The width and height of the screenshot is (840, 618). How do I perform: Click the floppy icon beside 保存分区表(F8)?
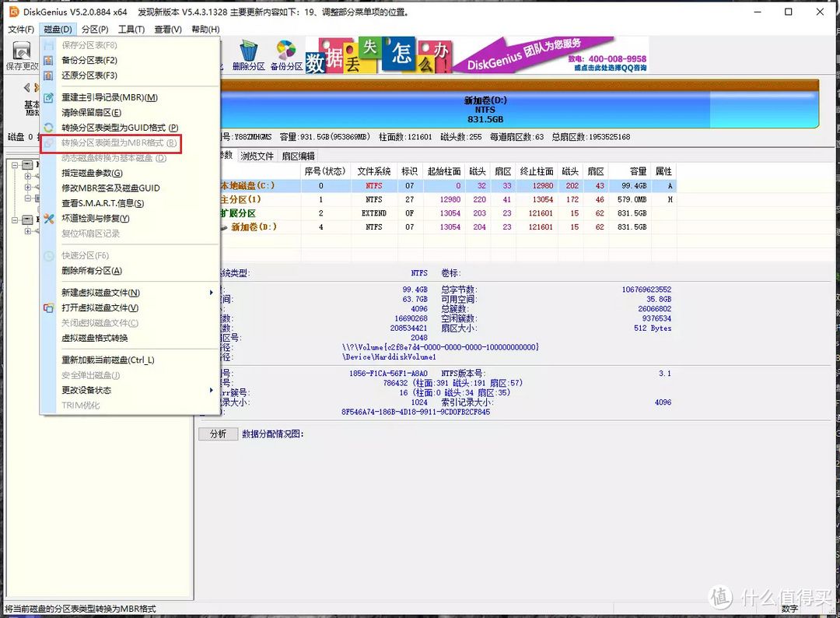click(48, 45)
